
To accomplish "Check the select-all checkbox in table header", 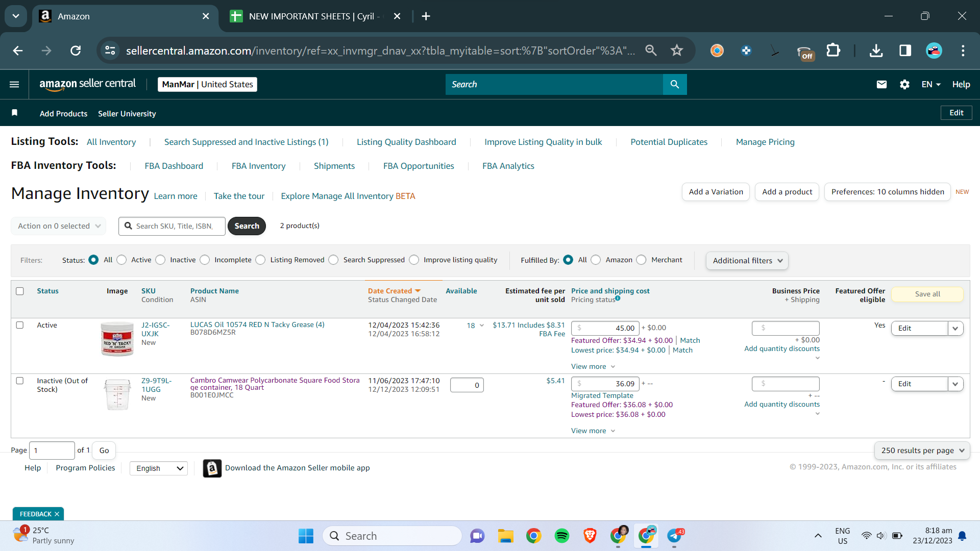I will tap(20, 291).
